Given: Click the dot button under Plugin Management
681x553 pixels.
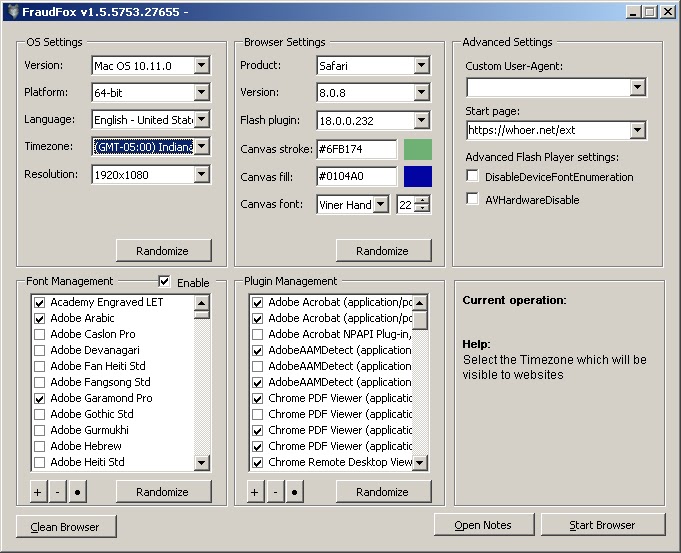Looking at the screenshot, I should tap(294, 492).
